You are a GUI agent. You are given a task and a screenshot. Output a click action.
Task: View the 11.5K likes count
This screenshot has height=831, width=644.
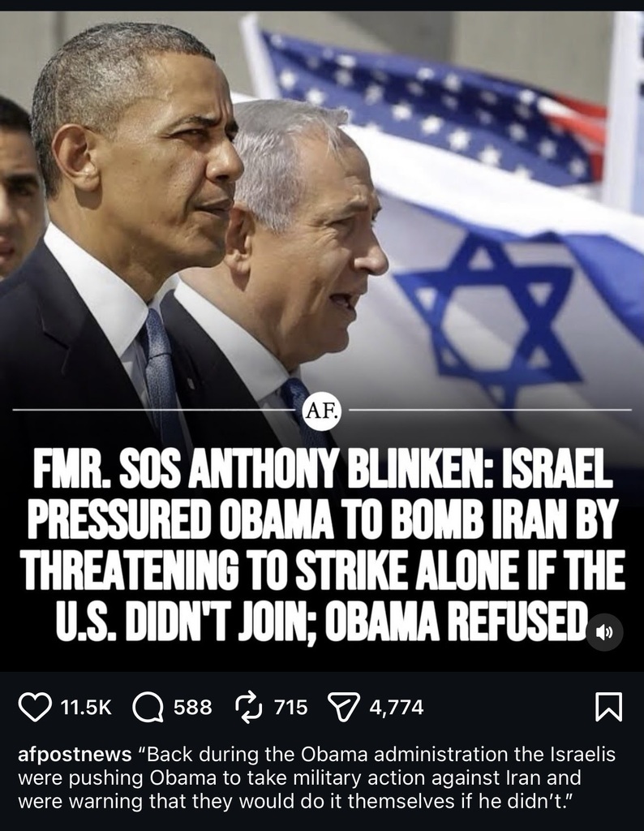(87, 708)
